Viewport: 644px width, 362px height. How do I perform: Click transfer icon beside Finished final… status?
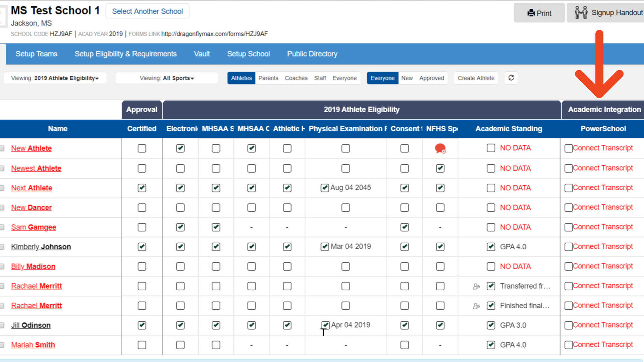coord(476,306)
